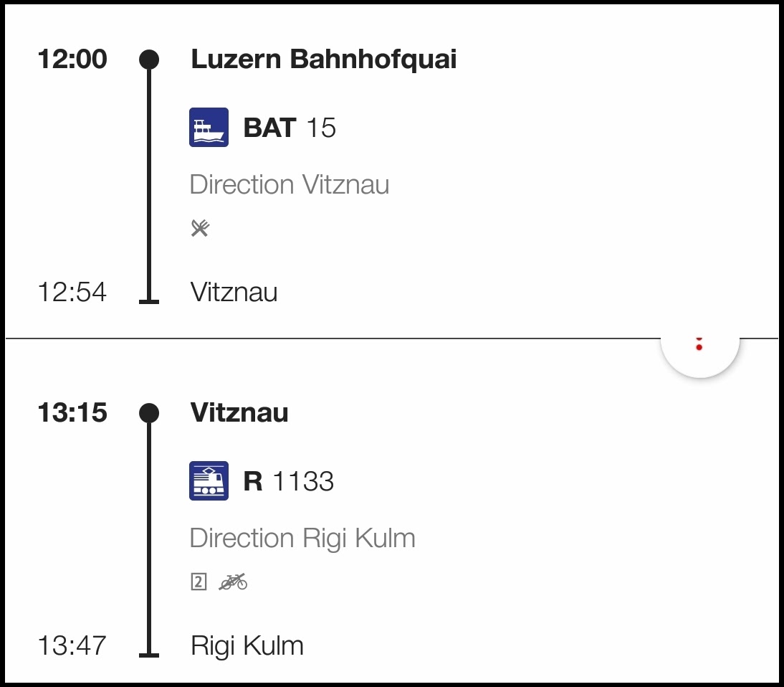Select Vitznau arrival stop at 12:54
The height and width of the screenshot is (687, 784).
pos(234,293)
